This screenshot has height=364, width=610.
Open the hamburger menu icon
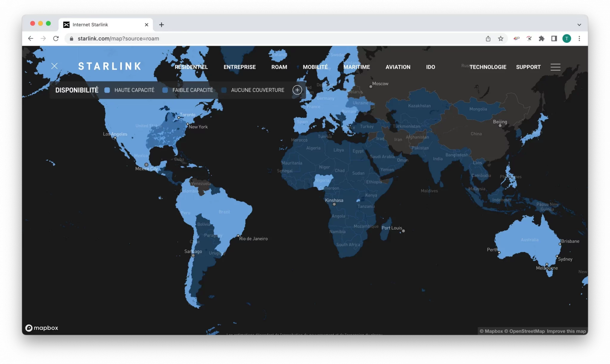[x=555, y=67]
